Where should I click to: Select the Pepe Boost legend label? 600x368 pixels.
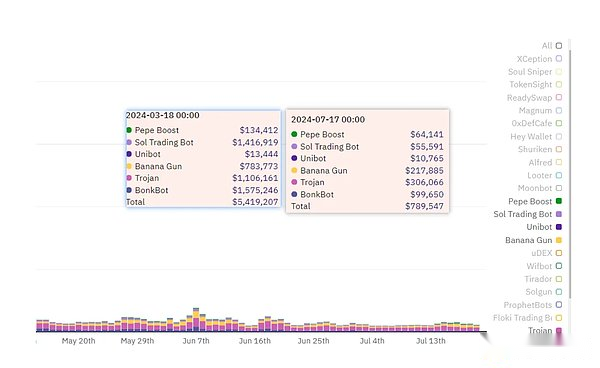click(530, 201)
